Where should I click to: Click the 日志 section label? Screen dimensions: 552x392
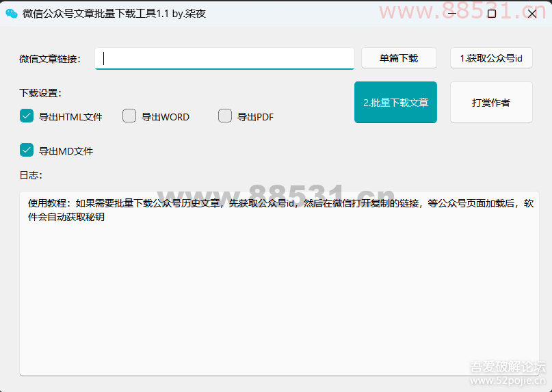click(x=31, y=175)
